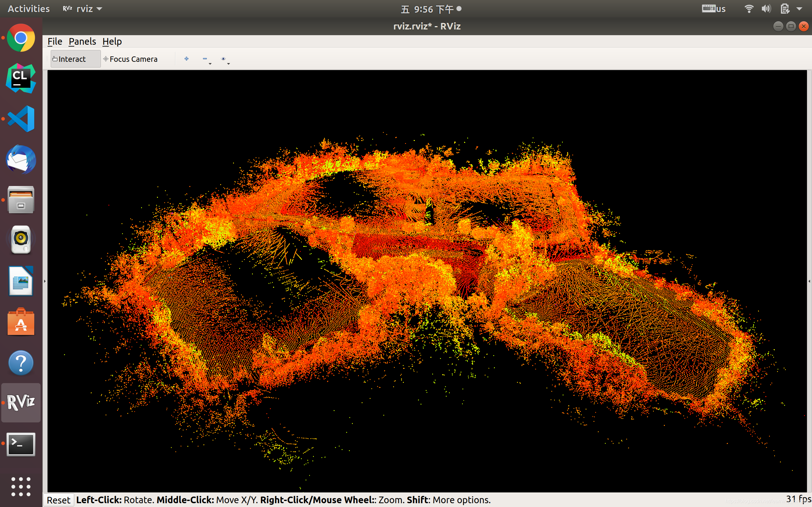812x507 pixels.
Task: Select the Interact tool
Action: [75, 59]
